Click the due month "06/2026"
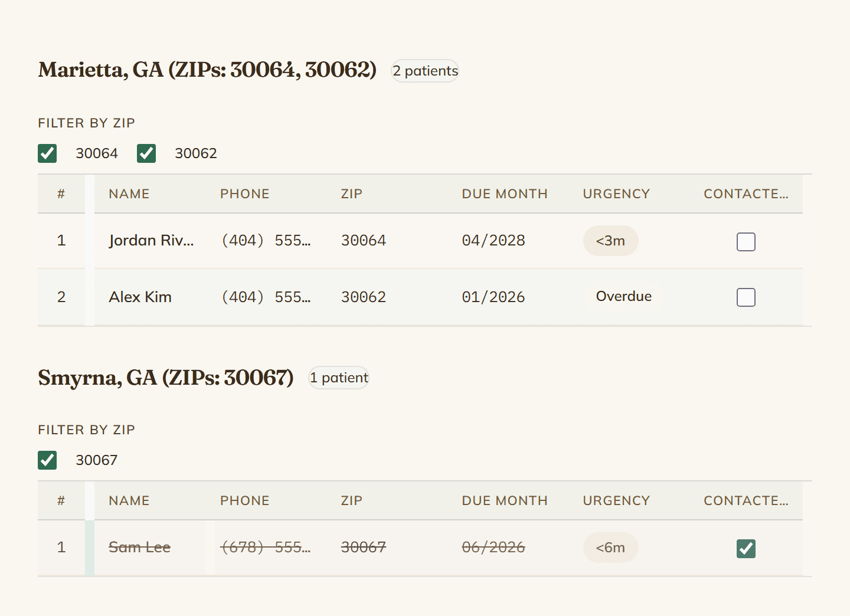This screenshot has width=850, height=616. [x=493, y=548]
